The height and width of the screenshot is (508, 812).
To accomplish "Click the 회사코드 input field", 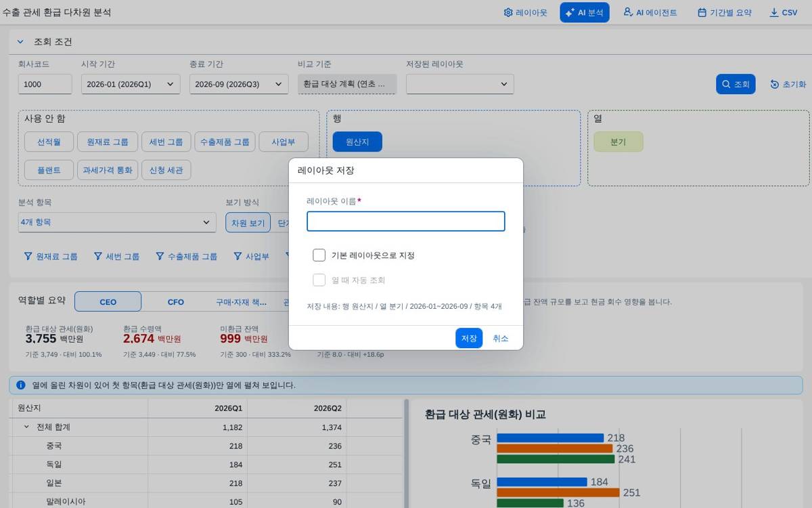I will pos(45,84).
